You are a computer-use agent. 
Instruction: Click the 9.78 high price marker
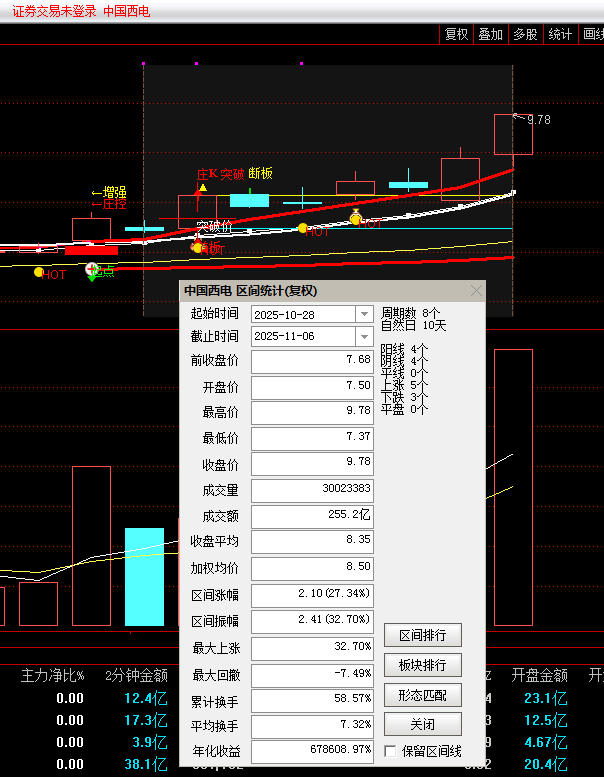[537, 119]
